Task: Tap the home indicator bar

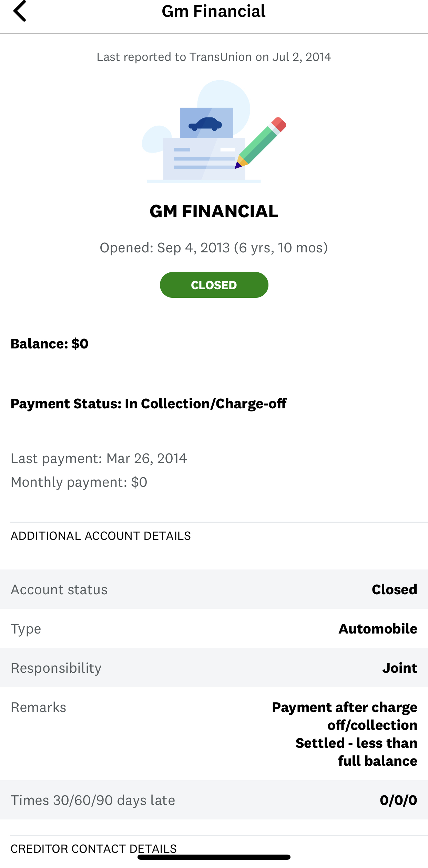Action: click(214, 857)
